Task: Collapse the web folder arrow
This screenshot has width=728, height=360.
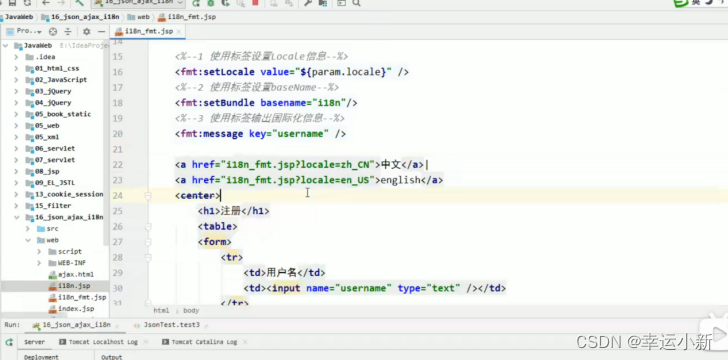Action: [x=28, y=240]
